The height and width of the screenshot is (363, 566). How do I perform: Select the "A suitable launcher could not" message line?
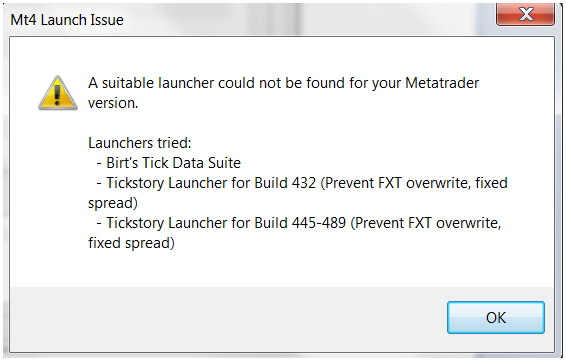283,83
